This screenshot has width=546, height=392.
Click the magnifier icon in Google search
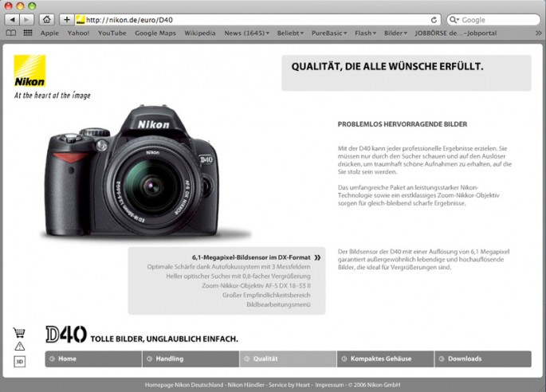click(454, 20)
